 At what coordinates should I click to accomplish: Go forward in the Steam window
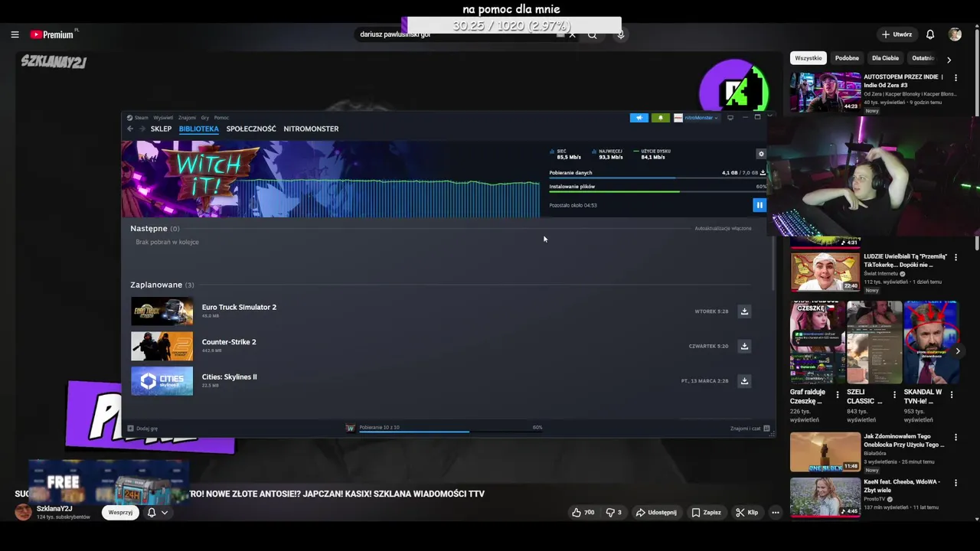(x=141, y=129)
